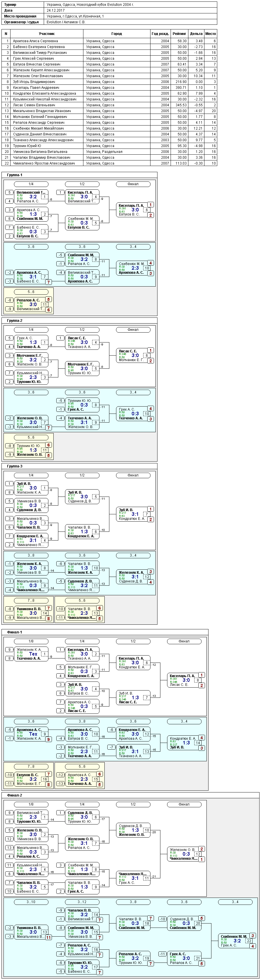
Task: Click the 'Год рожд.' column header
Action: pos(160,34)
